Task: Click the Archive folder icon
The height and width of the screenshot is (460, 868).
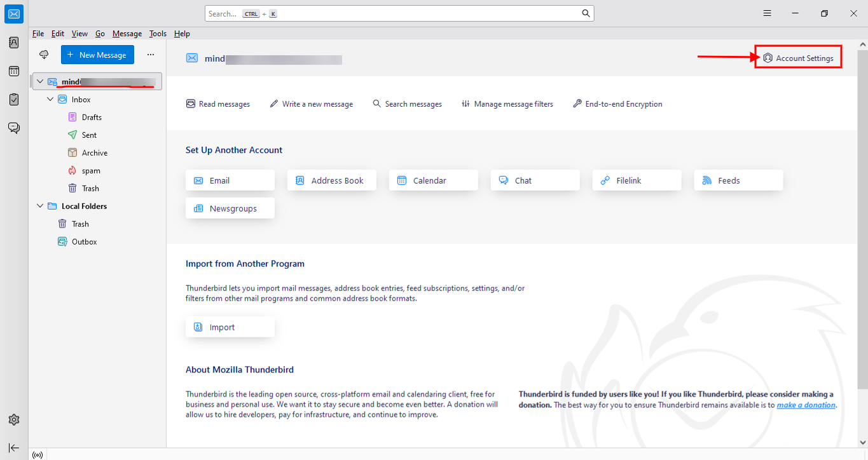Action: point(72,153)
